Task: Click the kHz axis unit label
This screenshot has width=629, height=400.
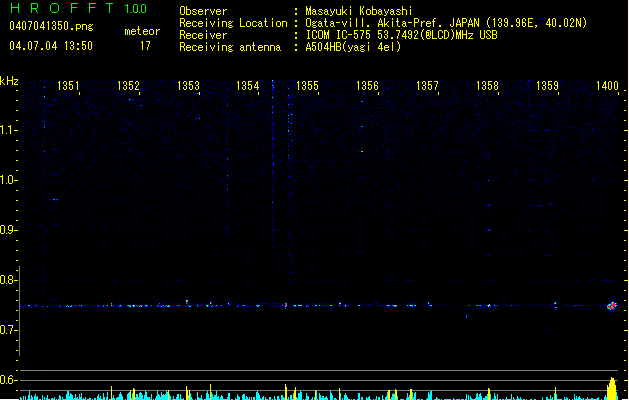Action: [9, 81]
